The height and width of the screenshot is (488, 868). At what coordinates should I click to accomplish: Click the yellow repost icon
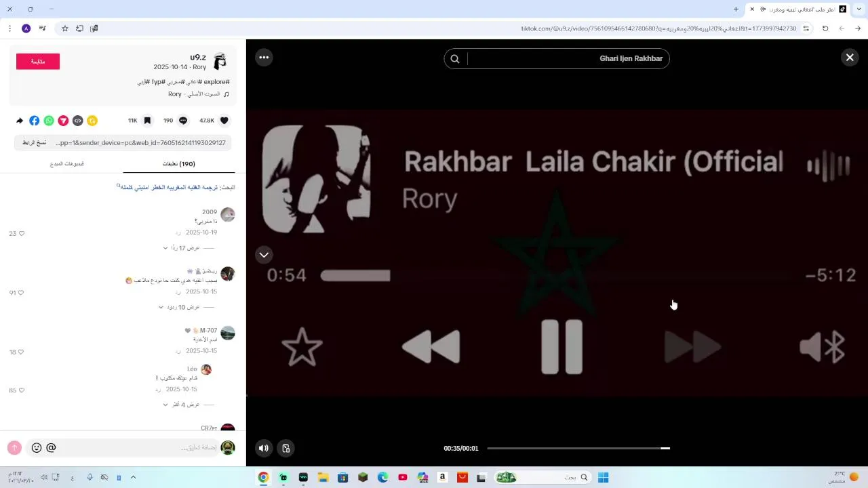coord(92,121)
